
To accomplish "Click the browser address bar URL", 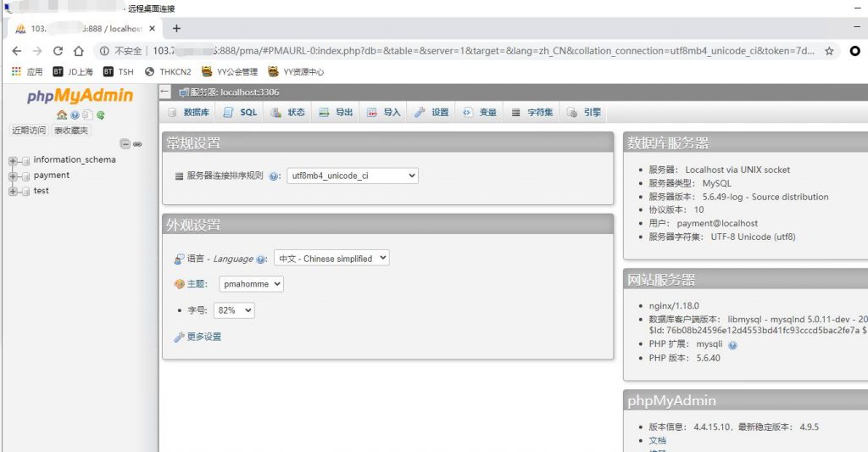I will point(483,51).
